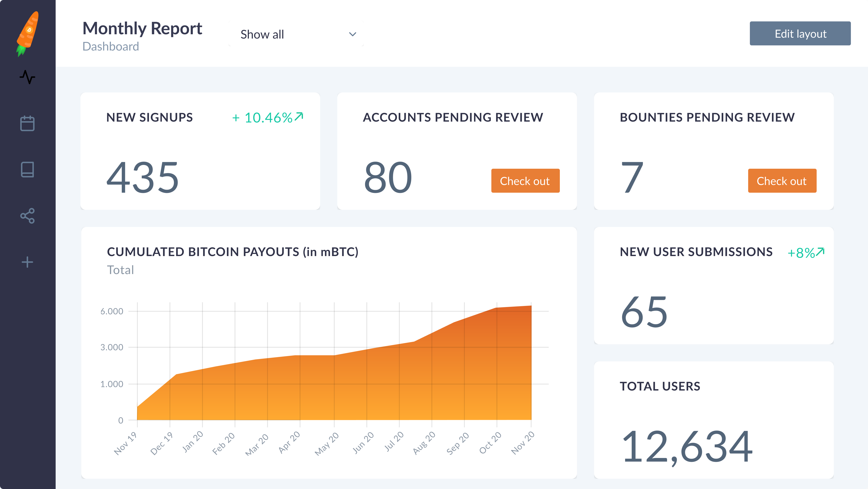Click the Show all filter chevron
The height and width of the screenshot is (489, 868).
(x=352, y=34)
